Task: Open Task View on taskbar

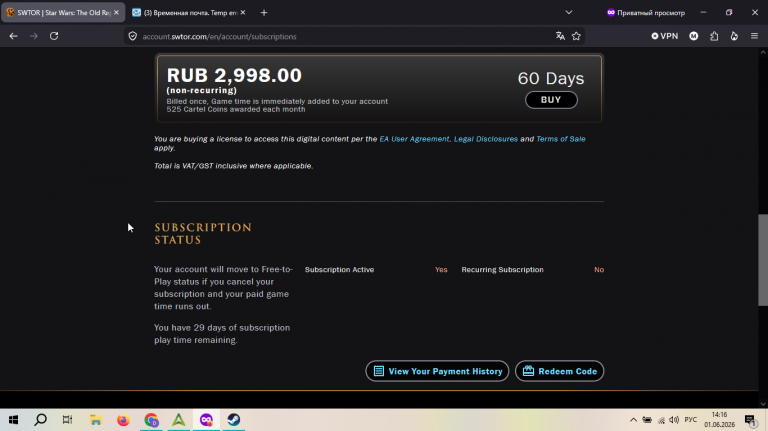Action: [x=68, y=420]
